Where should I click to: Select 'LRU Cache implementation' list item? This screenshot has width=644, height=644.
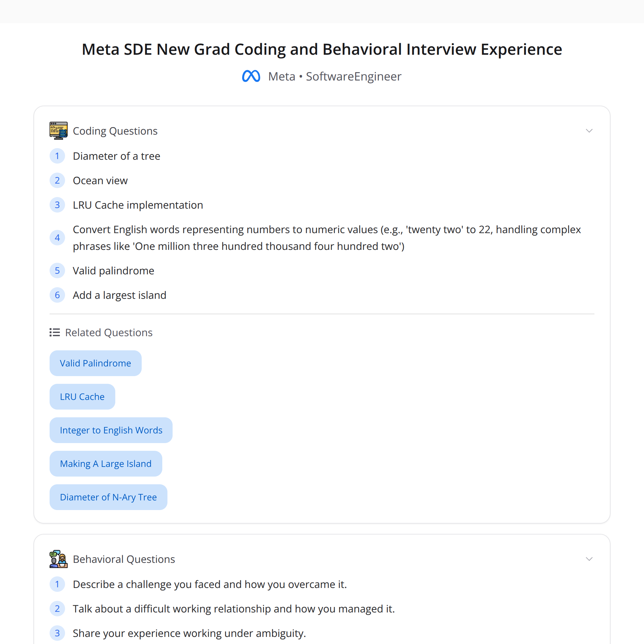click(138, 205)
